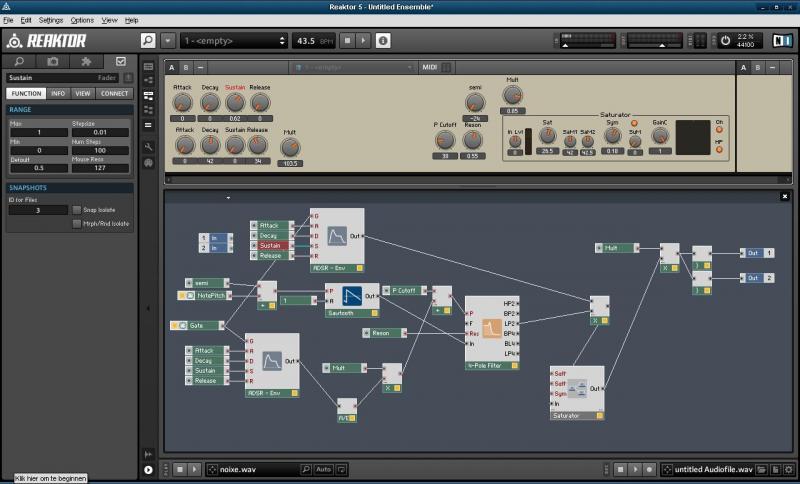Play the noixe.wav audio player
Screen dimensions: 800x484
(x=194, y=469)
